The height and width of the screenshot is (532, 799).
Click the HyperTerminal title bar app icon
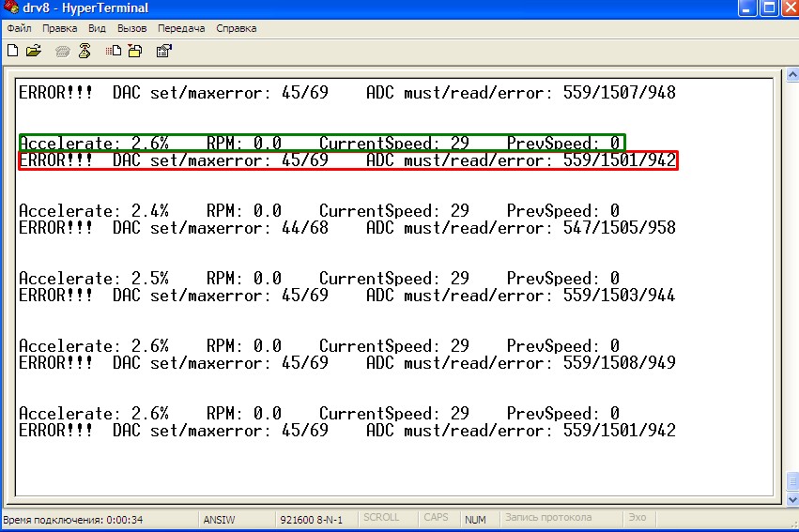coord(10,8)
